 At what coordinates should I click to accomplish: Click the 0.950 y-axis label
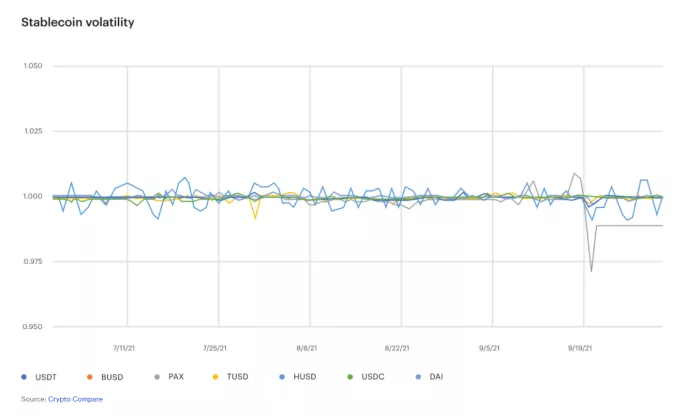point(33,326)
